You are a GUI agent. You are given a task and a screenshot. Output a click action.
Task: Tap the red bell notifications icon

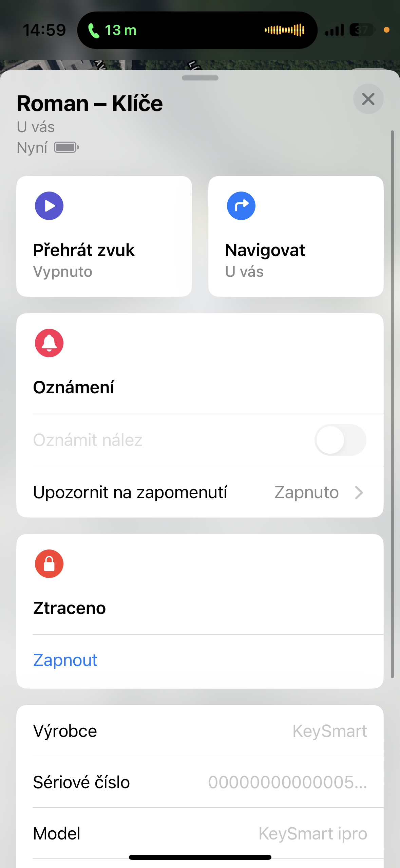pos(49,343)
